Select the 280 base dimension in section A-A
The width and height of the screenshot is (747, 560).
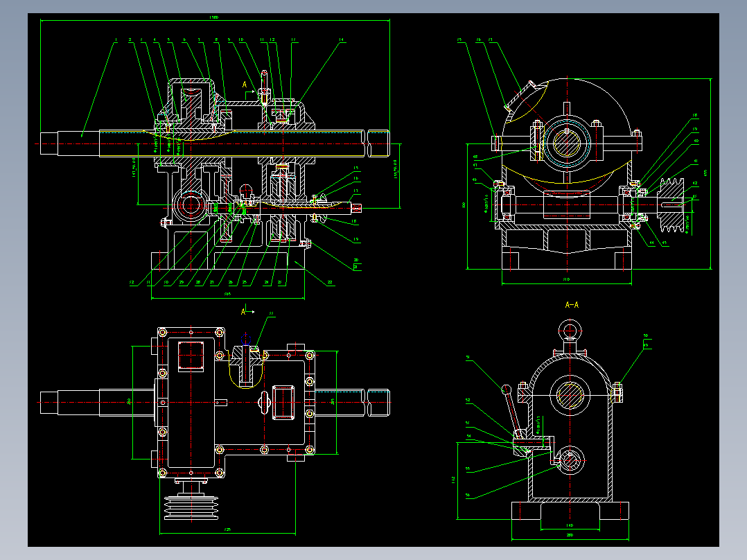tap(570, 535)
